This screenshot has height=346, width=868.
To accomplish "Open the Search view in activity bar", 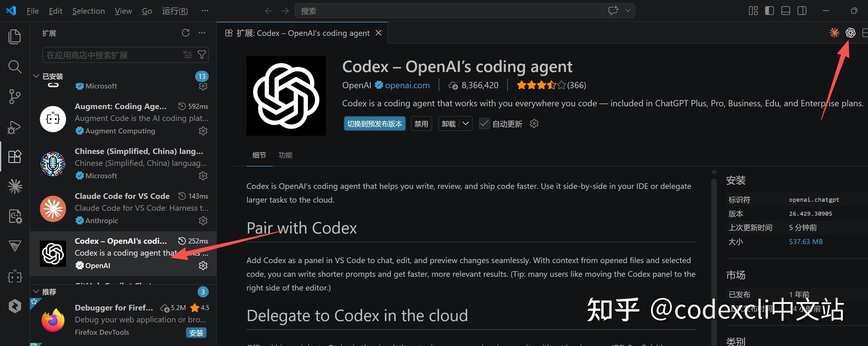I will pos(15,66).
